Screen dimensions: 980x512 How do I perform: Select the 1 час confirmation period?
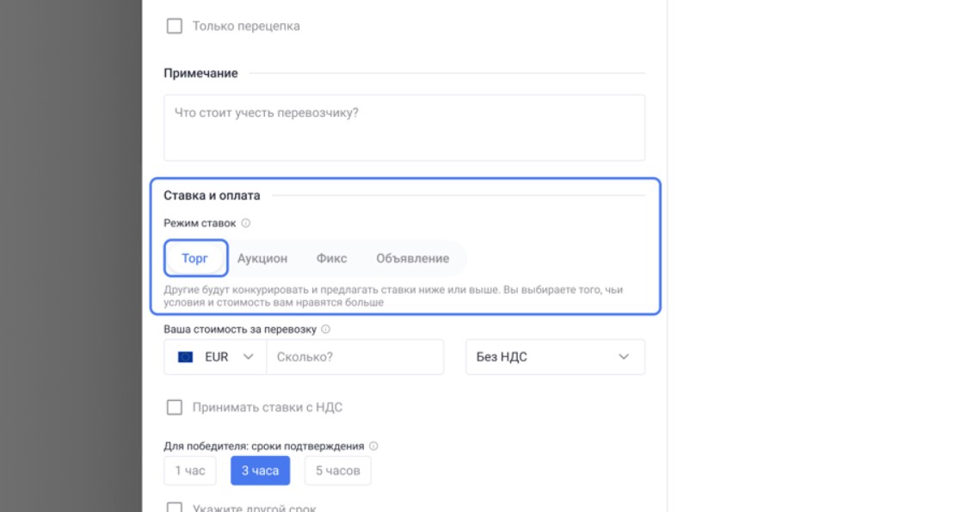click(x=190, y=471)
